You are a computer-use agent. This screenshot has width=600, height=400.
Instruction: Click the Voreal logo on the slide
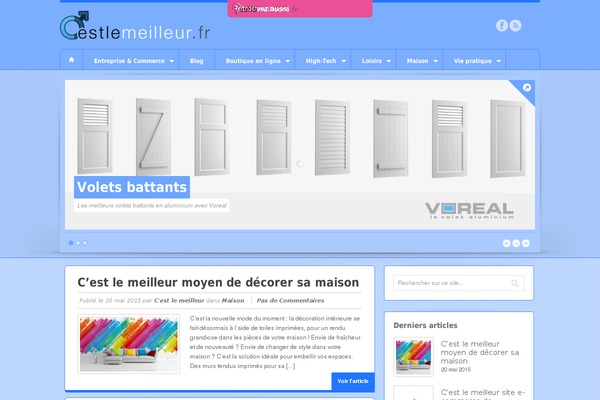pyautogui.click(x=470, y=211)
